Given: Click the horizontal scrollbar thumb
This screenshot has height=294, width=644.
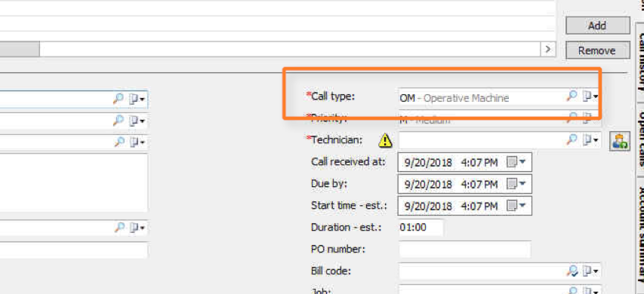Looking at the screenshot, I should [20, 49].
